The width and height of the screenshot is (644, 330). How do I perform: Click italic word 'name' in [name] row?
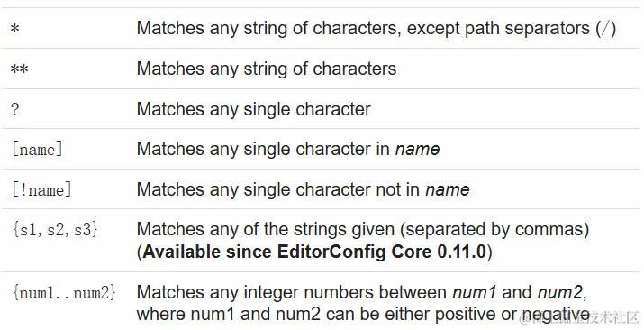click(417, 149)
